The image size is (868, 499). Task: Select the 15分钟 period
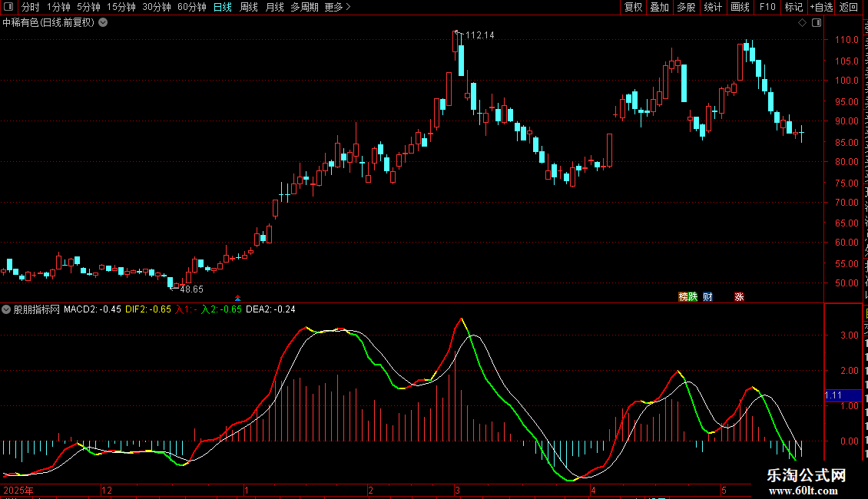tap(121, 7)
